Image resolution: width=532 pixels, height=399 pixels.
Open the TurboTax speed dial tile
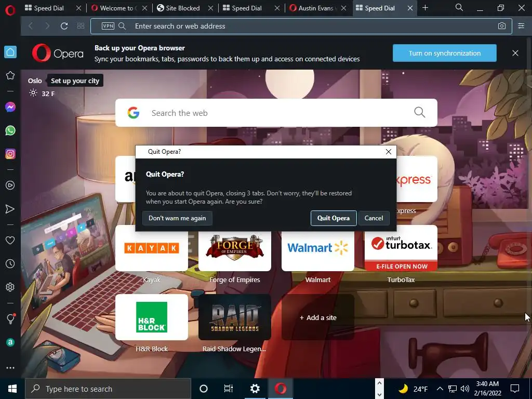401,248
